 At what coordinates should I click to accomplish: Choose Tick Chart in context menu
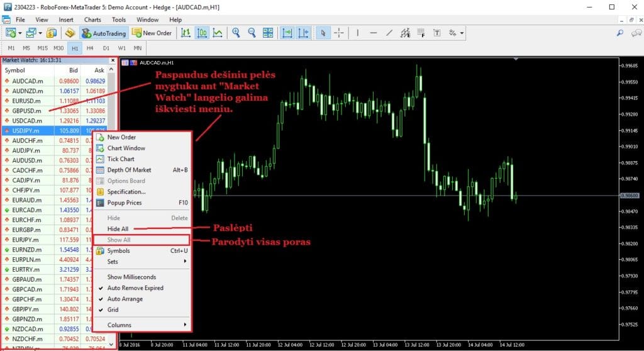pyautogui.click(x=142, y=159)
